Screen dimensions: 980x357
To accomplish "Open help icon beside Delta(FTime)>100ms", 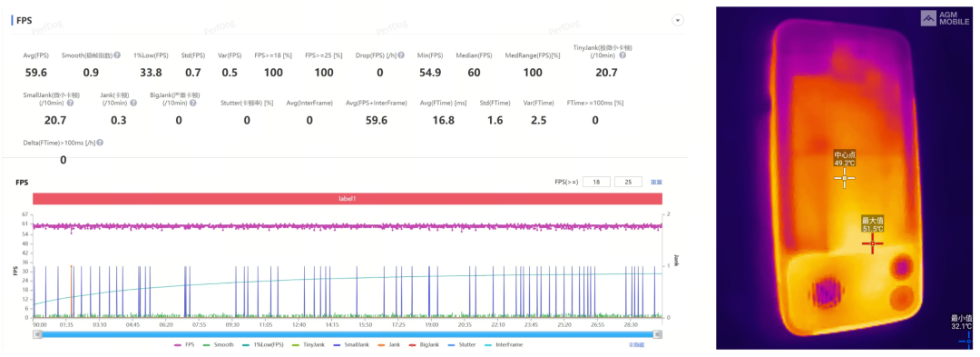I will pos(100,143).
